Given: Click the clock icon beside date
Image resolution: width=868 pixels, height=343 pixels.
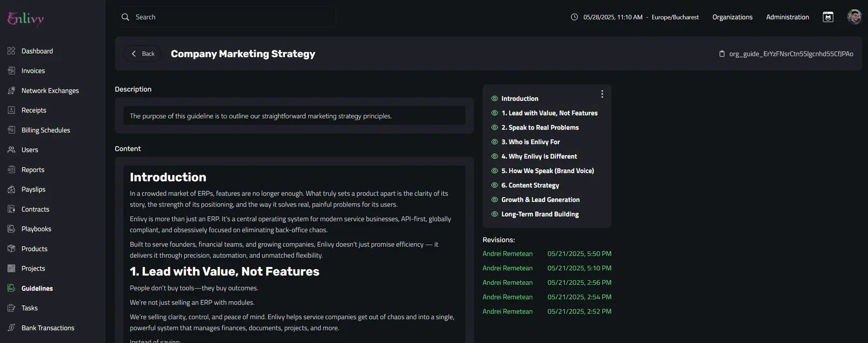Looking at the screenshot, I should coord(575,17).
